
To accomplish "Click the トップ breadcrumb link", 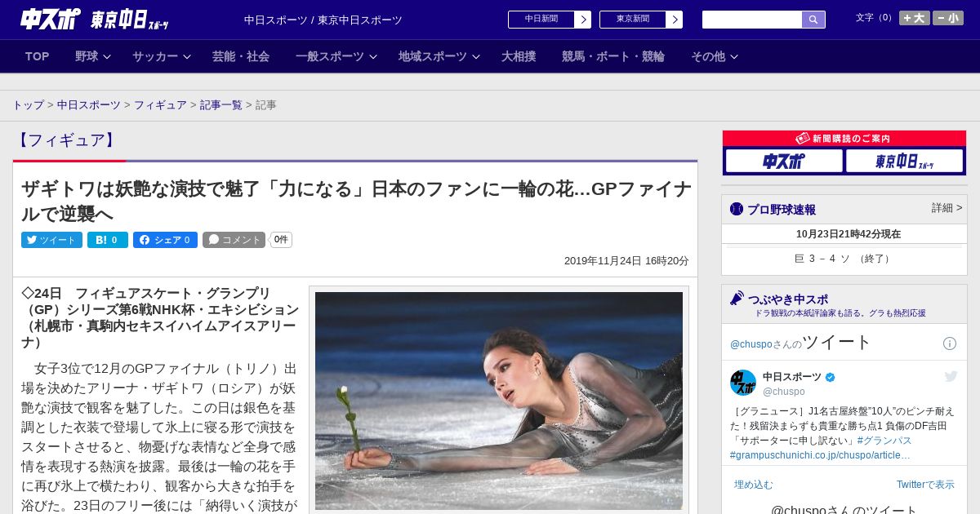I will (29, 105).
